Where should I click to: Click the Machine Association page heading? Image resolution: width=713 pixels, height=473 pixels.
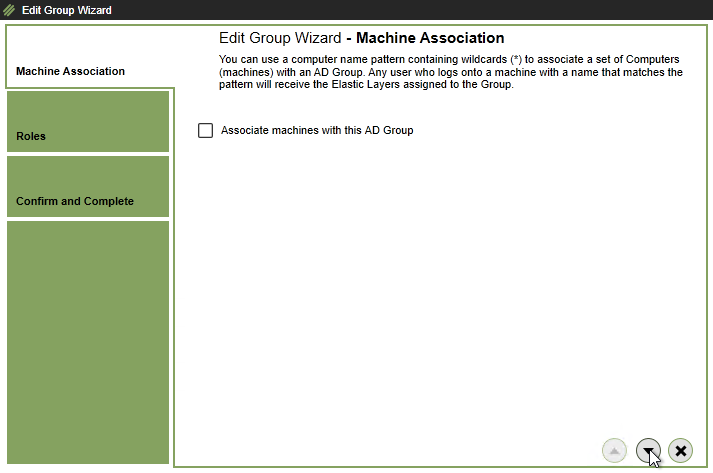coord(362,38)
